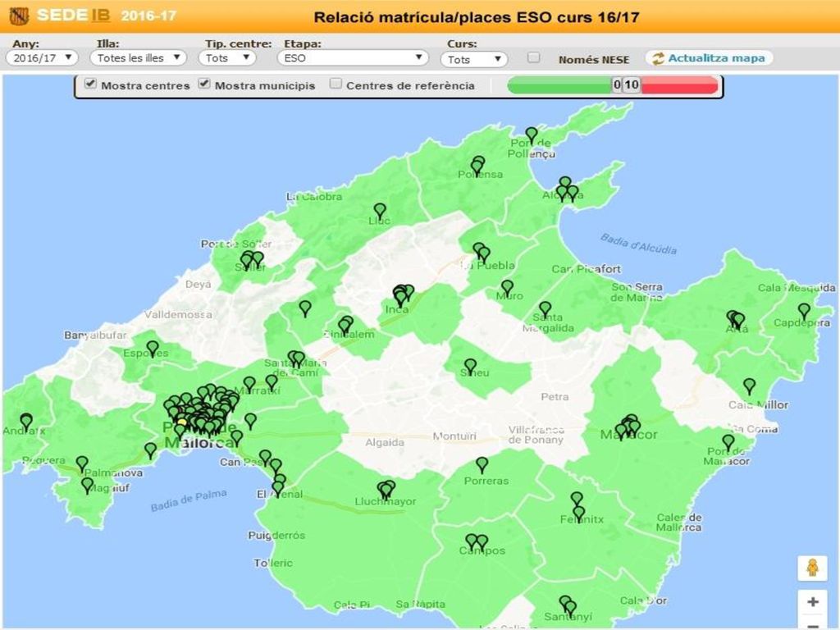840x630 pixels.
Task: Click the page title Relació matrícula/places ESO
Action: [x=477, y=17]
